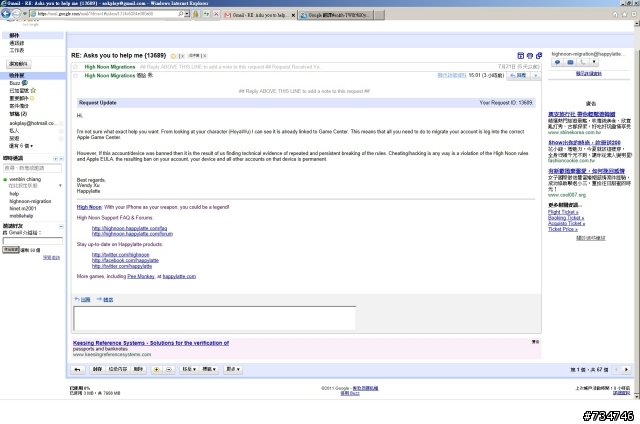Click inside the quick reply text box
640x424 pixels.
click(214, 318)
